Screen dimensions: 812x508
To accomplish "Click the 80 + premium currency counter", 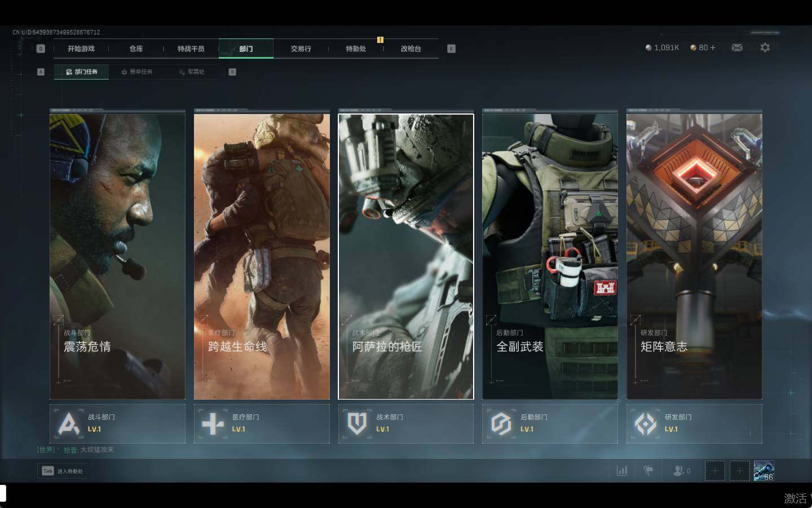I will [703, 47].
